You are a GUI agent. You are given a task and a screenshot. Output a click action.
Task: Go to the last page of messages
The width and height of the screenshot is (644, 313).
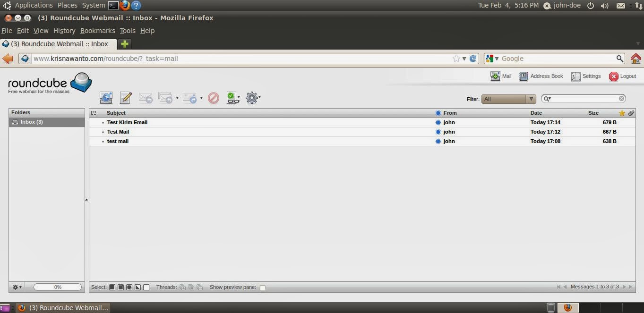click(x=630, y=287)
